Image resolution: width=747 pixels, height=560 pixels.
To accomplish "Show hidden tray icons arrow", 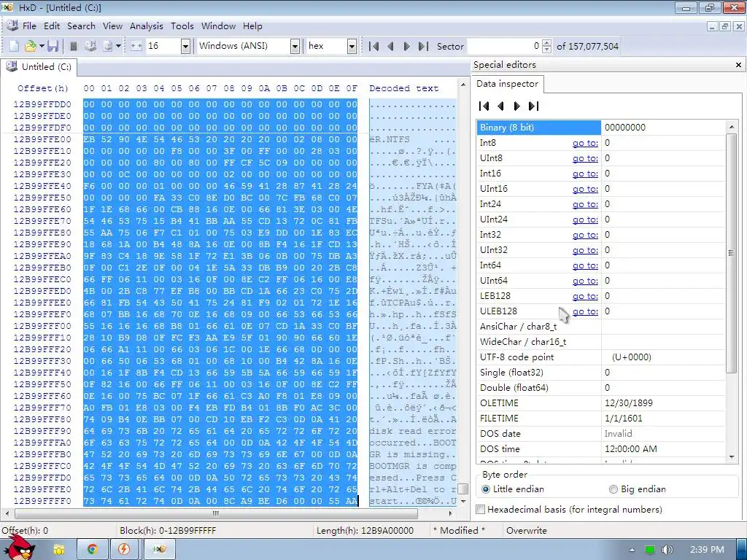I will 632,550.
